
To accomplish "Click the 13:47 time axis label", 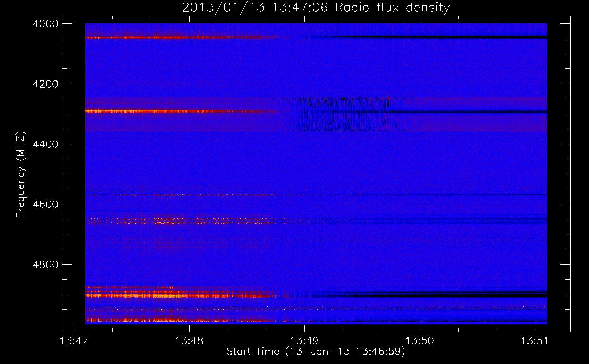I will [74, 341].
